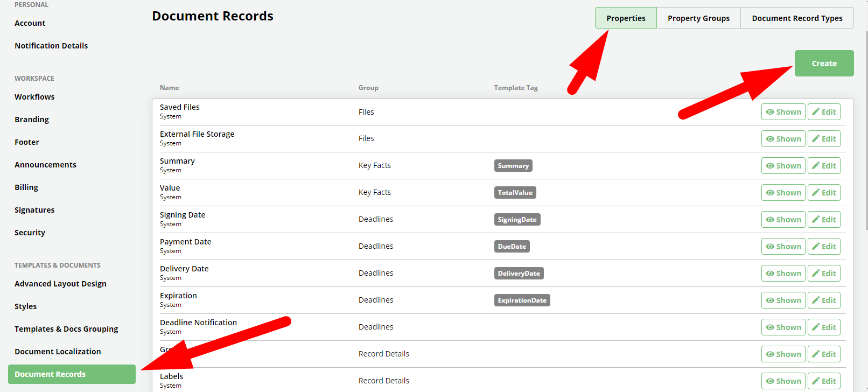The image size is (868, 392).
Task: Click the pencil Edit icon for Summary row
Action: click(x=816, y=166)
